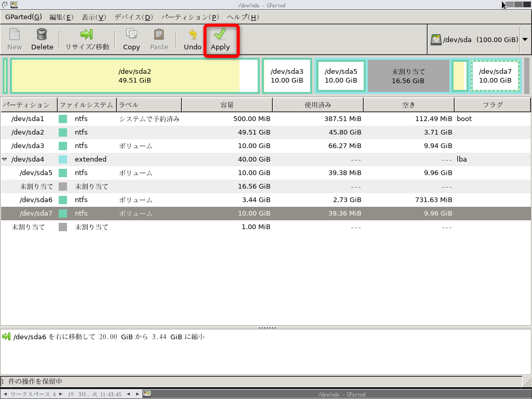The height and width of the screenshot is (399, 532).
Task: Select the /dev/sda2 partition row
Action: pos(265,132)
